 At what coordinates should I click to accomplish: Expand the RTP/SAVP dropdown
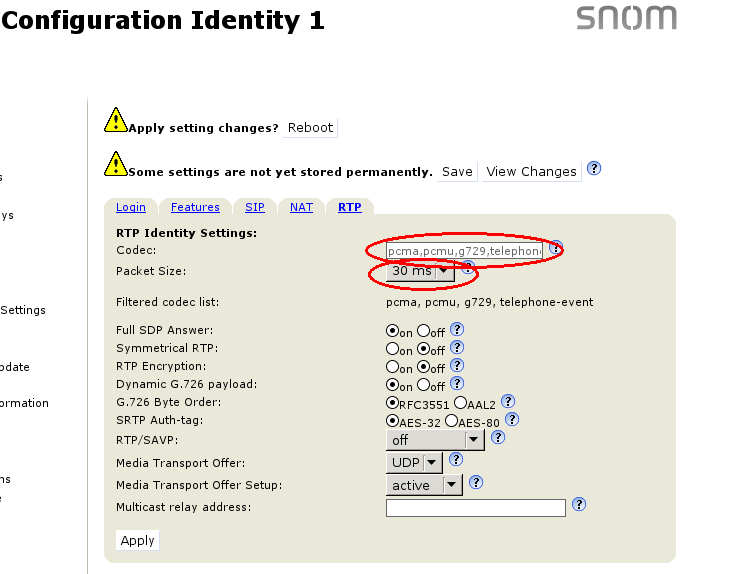click(x=435, y=439)
